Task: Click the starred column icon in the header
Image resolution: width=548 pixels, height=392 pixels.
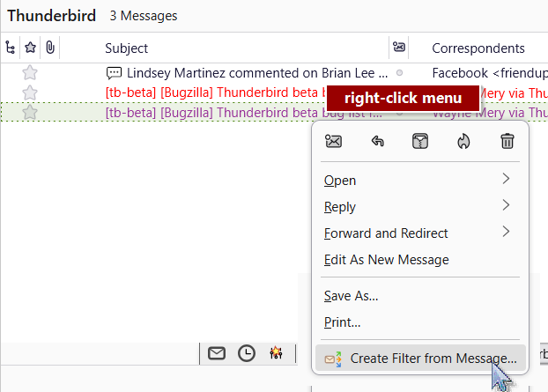Action: [31, 48]
